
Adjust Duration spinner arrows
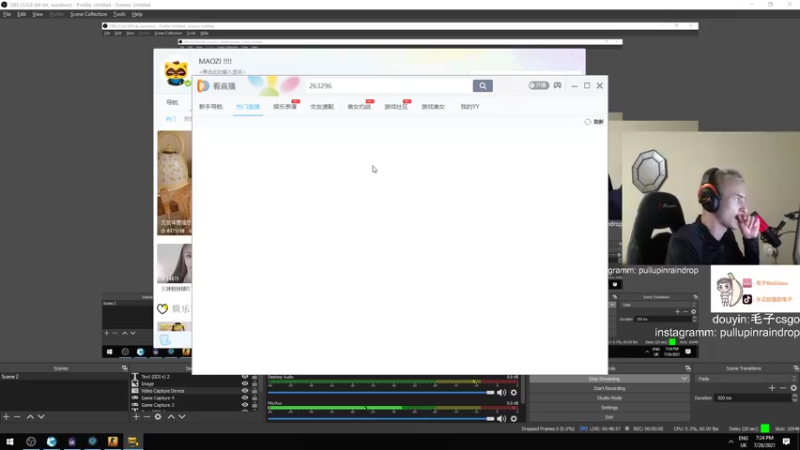tap(794, 398)
